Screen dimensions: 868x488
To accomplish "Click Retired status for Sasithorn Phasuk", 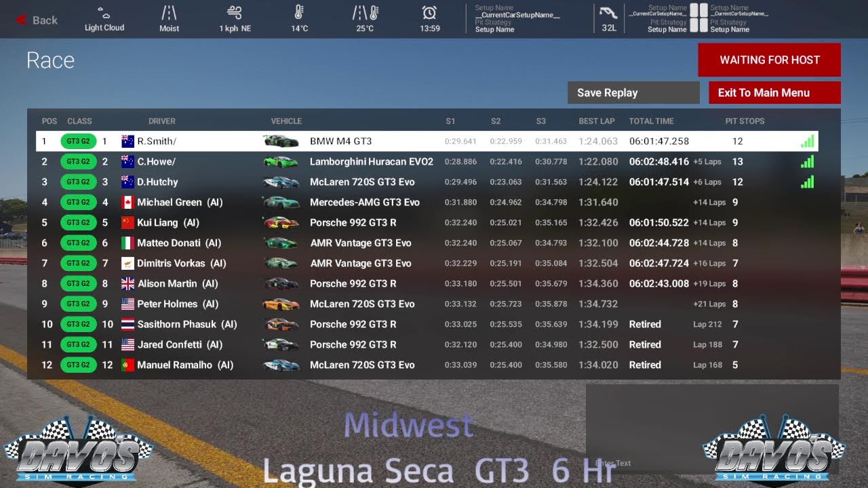I will (x=645, y=324).
